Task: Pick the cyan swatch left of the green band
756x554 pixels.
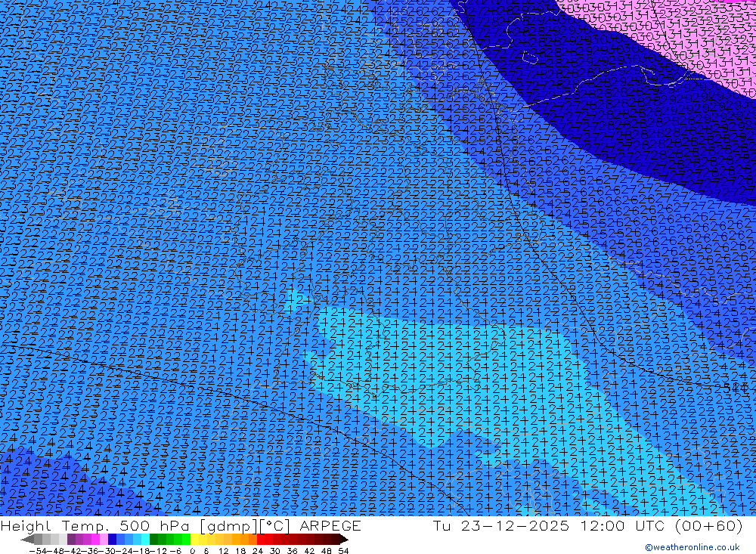Action: click(x=145, y=539)
